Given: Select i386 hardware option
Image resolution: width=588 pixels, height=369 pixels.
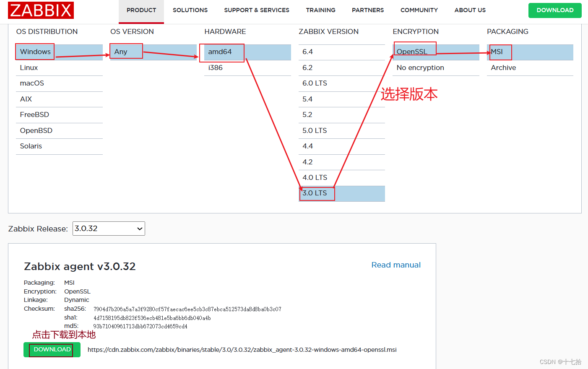Looking at the screenshot, I should (x=247, y=68).
